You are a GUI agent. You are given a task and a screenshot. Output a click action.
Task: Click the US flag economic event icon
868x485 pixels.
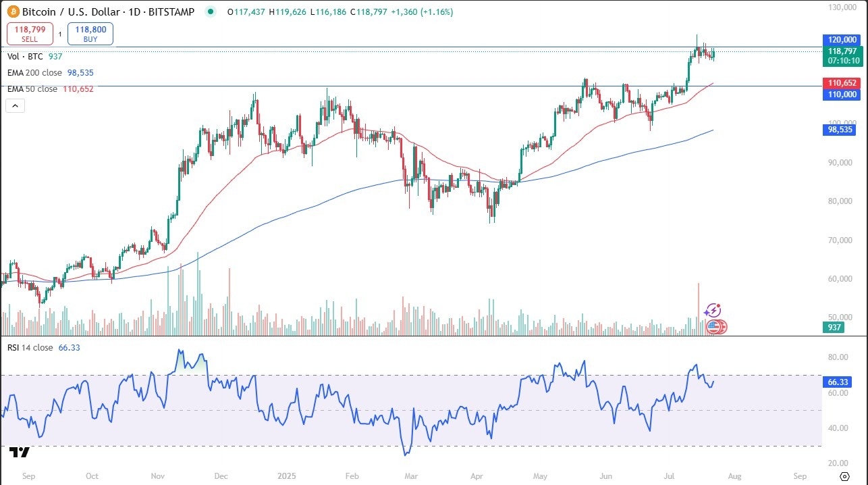tap(713, 327)
